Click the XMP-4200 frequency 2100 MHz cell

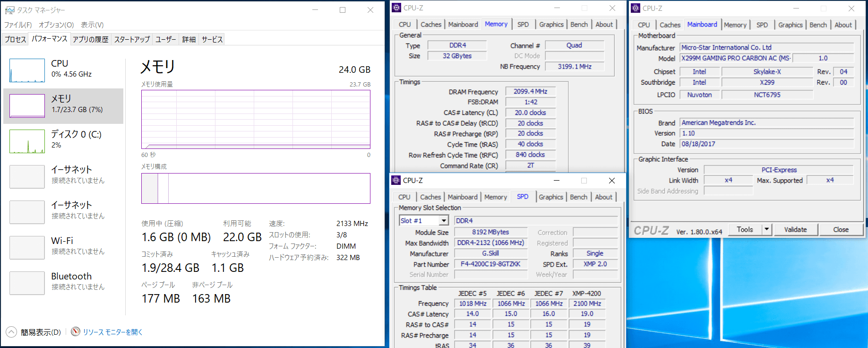tap(587, 304)
